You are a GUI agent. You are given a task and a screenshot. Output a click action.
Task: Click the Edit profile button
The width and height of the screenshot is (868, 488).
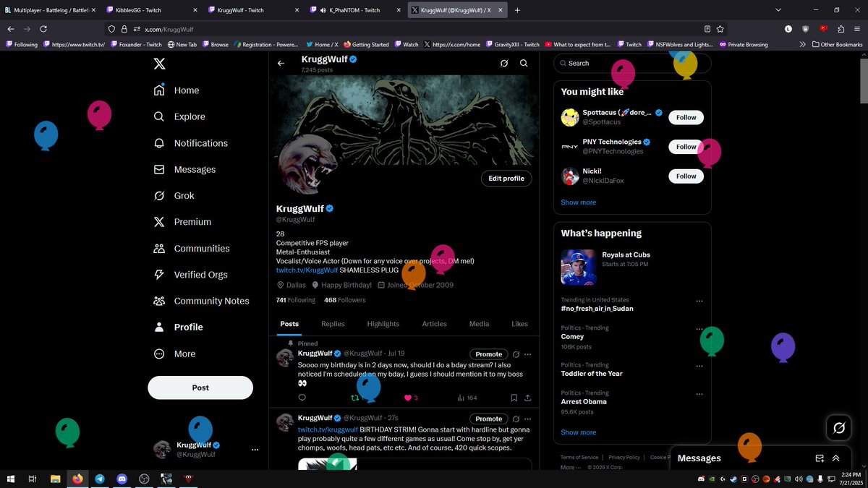click(506, 179)
